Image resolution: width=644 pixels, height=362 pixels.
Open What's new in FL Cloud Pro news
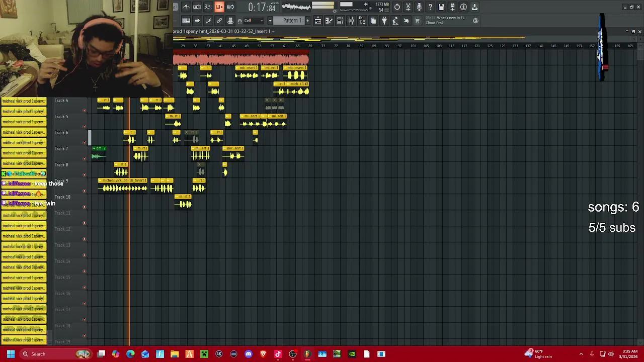click(x=445, y=20)
